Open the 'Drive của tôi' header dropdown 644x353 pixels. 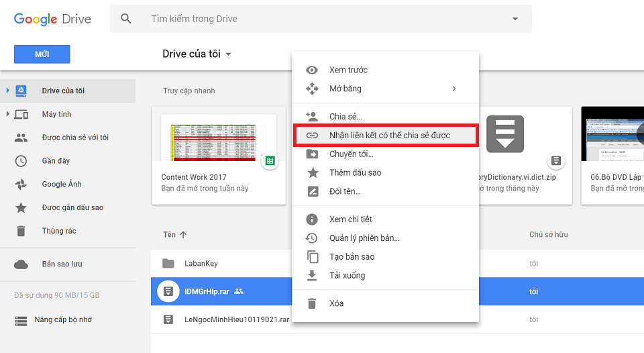(197, 54)
